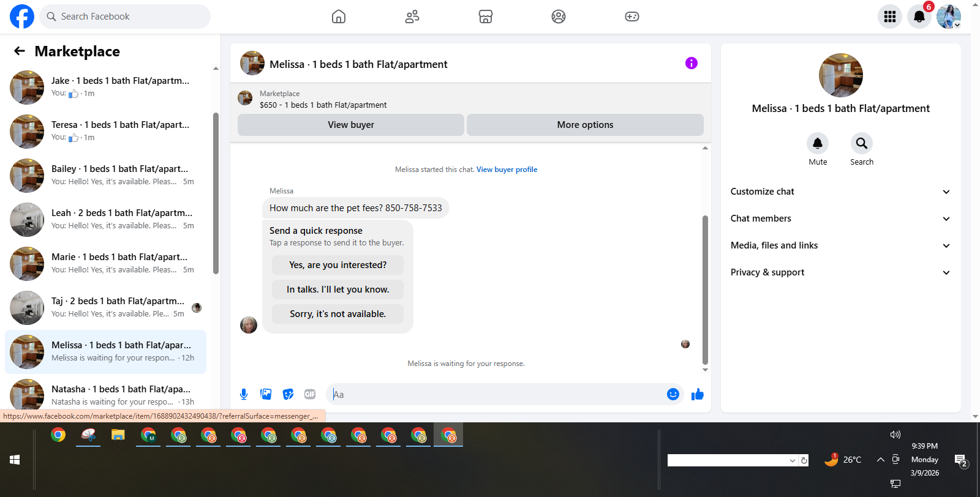Send quick response 'In talks. I'll let you know.'
This screenshot has height=497, width=980.
point(337,290)
